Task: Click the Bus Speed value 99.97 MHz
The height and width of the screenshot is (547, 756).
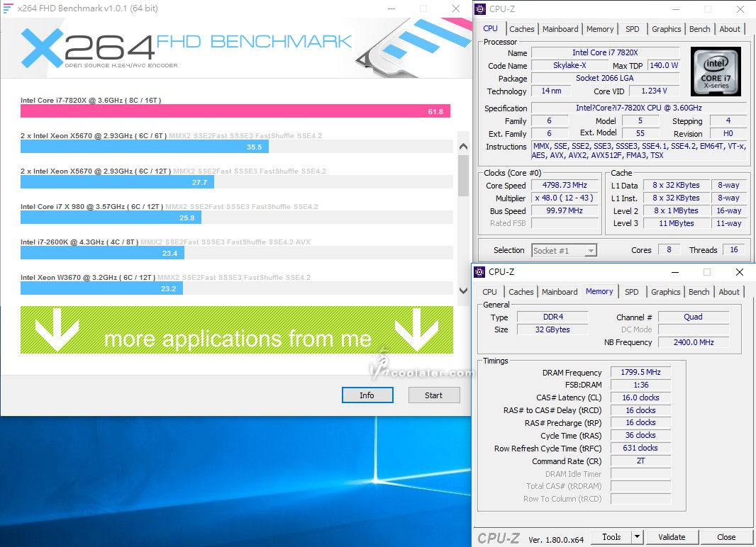Action: pyautogui.click(x=565, y=211)
